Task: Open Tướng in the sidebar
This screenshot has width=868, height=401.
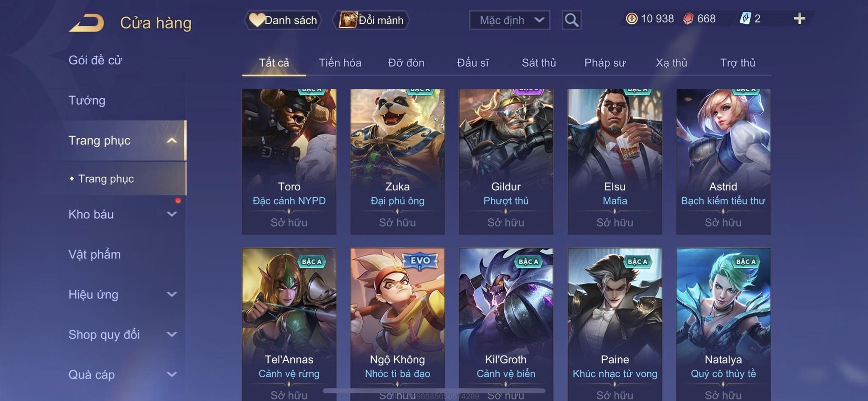Action: tap(87, 100)
